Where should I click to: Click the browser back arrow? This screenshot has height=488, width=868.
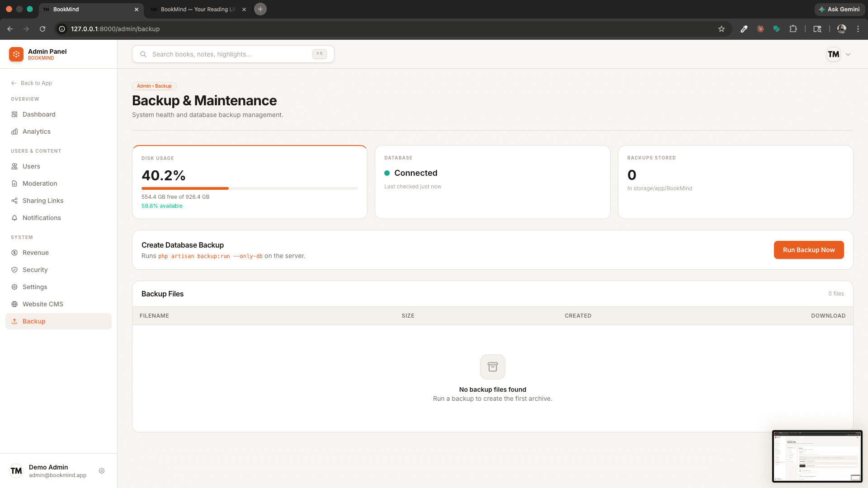pyautogui.click(x=10, y=29)
